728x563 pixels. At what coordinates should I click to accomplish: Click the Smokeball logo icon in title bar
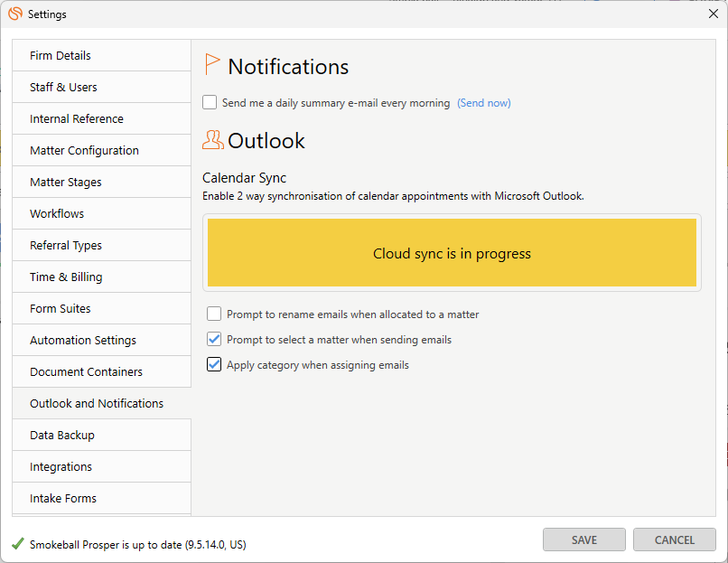pyautogui.click(x=15, y=14)
